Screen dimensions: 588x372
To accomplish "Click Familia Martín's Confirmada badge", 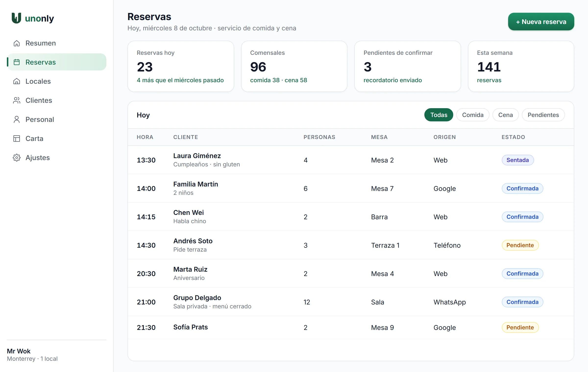I will point(522,188).
